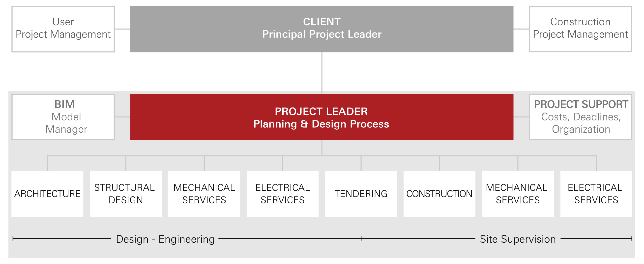Image resolution: width=644 pixels, height=264 pixels.
Task: Click the User Project Management box
Action: (x=63, y=29)
